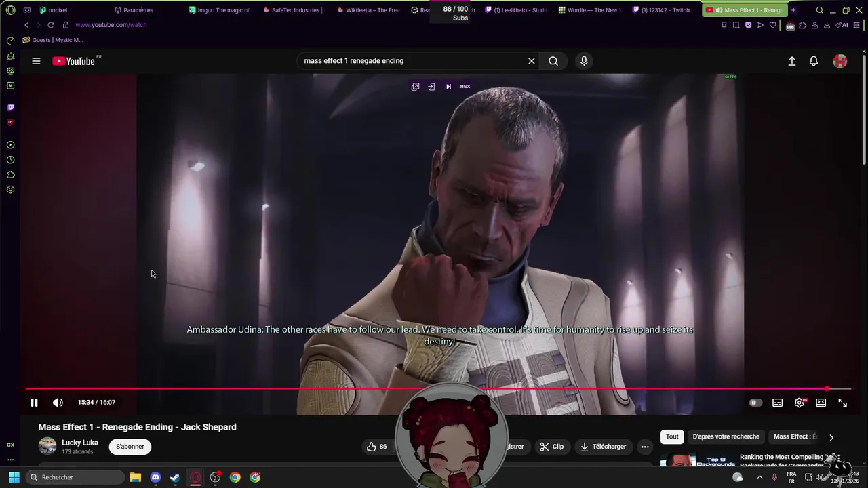Open the Aria AI toolbar button
The image size is (868, 488).
point(842,25)
